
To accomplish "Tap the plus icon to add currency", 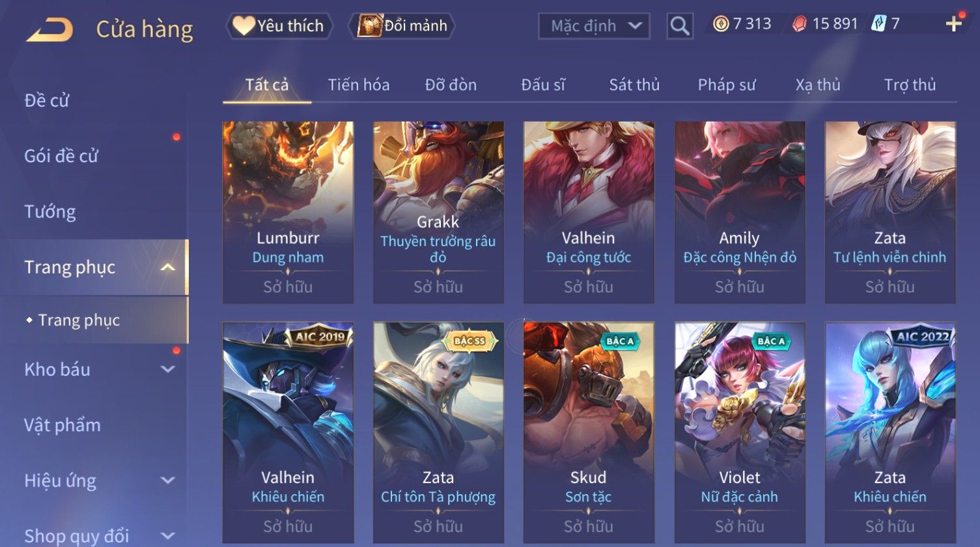I will pyautogui.click(x=953, y=24).
